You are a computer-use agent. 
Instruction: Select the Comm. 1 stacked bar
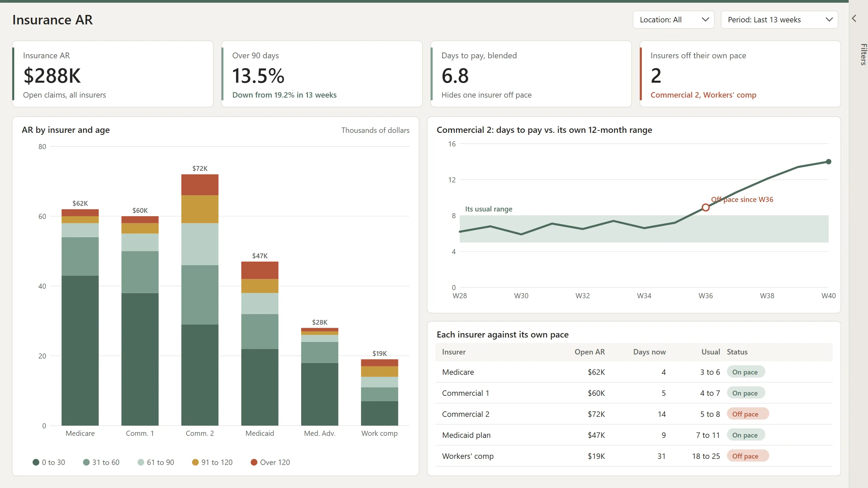140,321
